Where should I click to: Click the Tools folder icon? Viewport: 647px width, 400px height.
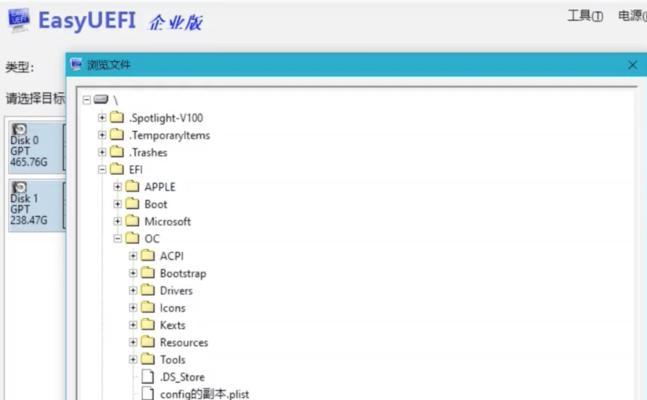pos(148,359)
